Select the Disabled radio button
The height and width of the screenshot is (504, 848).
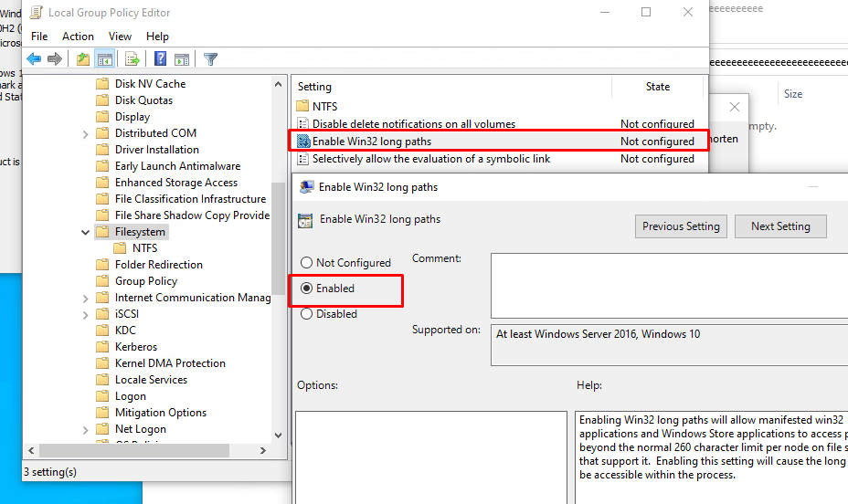(x=306, y=314)
